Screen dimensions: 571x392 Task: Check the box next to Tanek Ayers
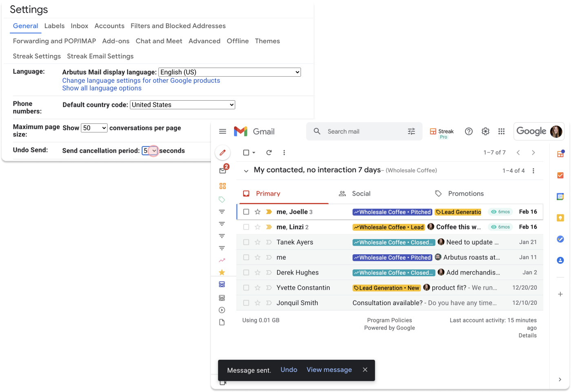point(246,242)
